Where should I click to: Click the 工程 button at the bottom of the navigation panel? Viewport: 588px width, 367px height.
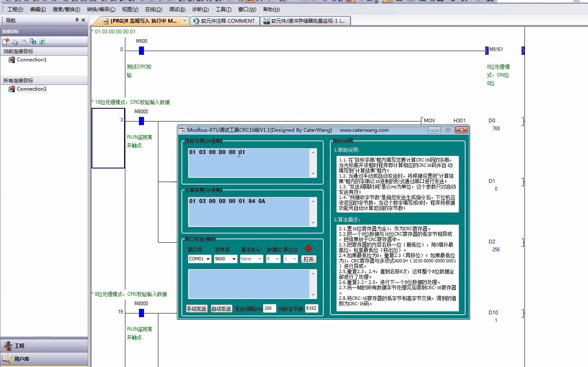point(44,346)
